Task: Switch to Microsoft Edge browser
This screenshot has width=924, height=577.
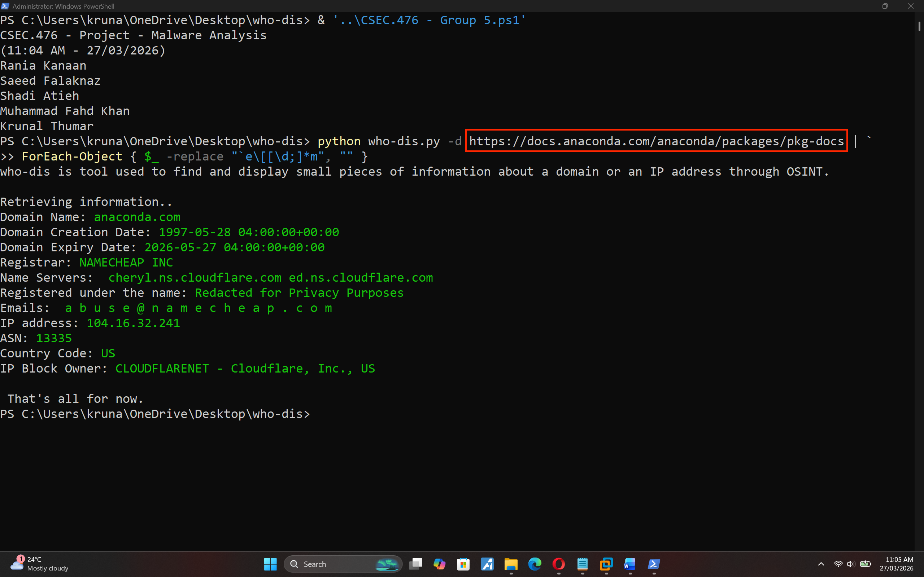Action: pyautogui.click(x=535, y=564)
